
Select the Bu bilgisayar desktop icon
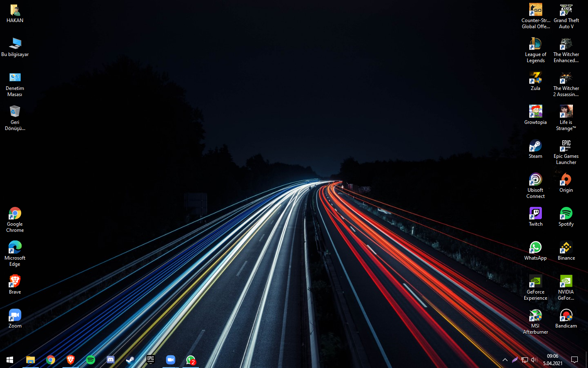[x=15, y=47]
